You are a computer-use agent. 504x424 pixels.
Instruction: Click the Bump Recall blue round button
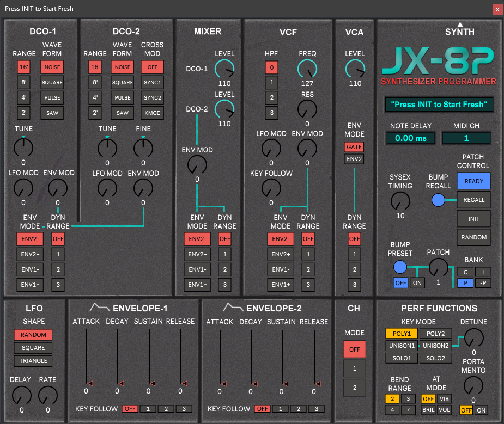438,200
